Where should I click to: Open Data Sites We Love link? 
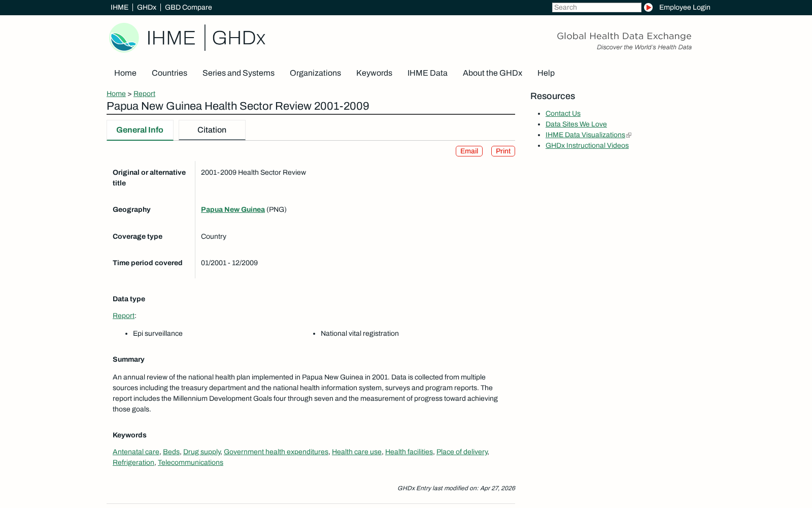[576, 124]
